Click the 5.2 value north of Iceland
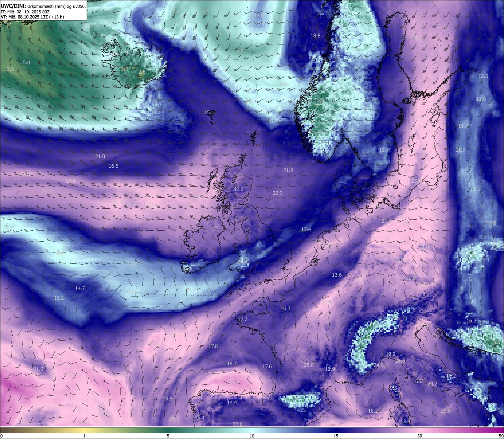The image size is (504, 439). [x=96, y=35]
